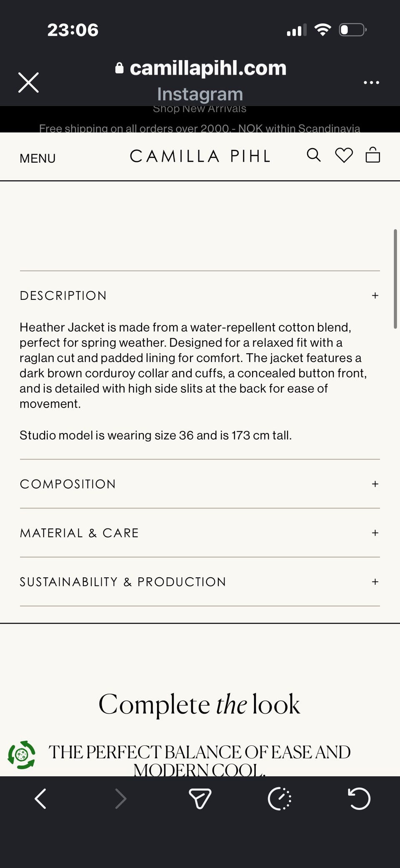Tap the dotted circle activity icon
Image resolution: width=400 pixels, height=868 pixels.
point(280,799)
